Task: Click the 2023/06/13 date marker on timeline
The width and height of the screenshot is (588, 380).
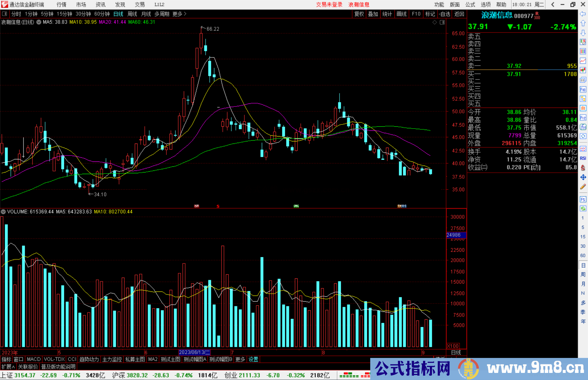Action: pyautogui.click(x=194, y=352)
